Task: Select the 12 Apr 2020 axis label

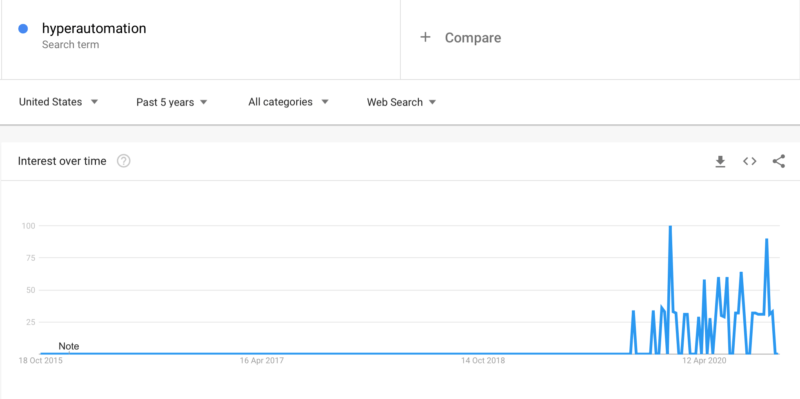Action: 704,361
